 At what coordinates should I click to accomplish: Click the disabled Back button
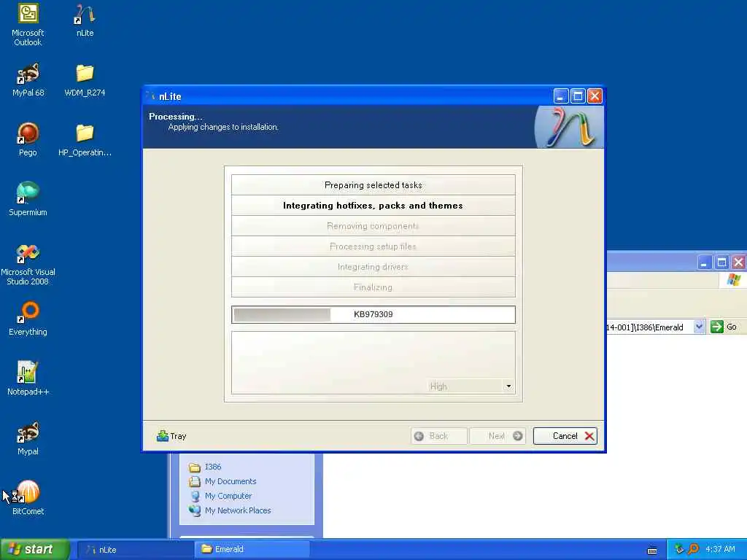(x=438, y=436)
